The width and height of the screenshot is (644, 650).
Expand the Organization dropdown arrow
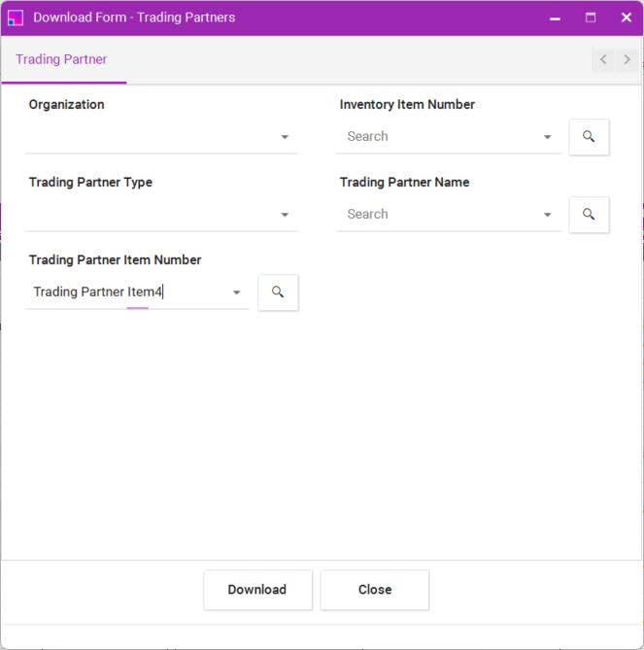tap(285, 137)
